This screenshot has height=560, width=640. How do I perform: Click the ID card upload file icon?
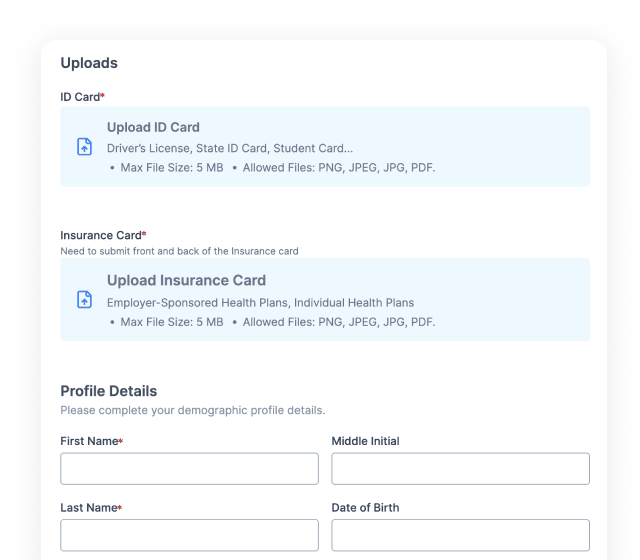pos(85,147)
